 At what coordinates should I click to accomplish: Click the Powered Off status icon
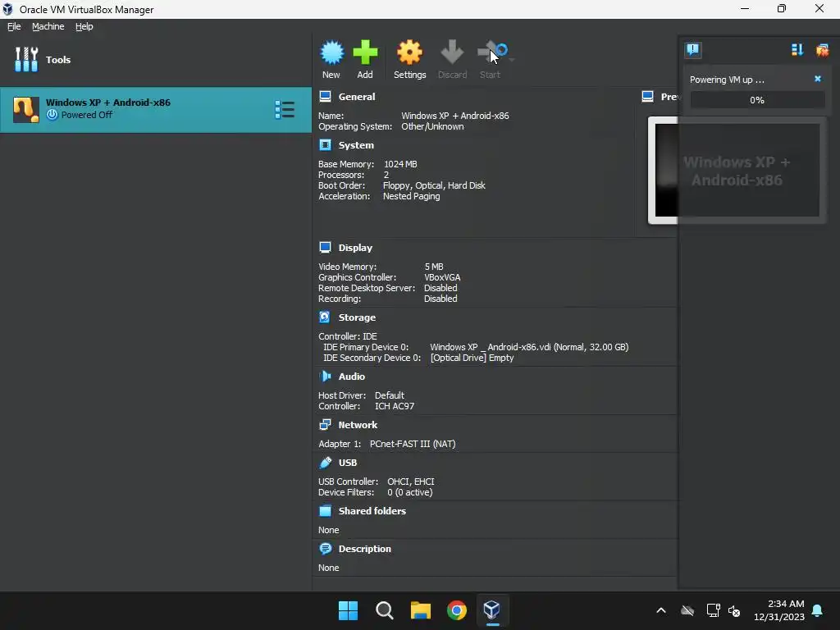point(52,115)
